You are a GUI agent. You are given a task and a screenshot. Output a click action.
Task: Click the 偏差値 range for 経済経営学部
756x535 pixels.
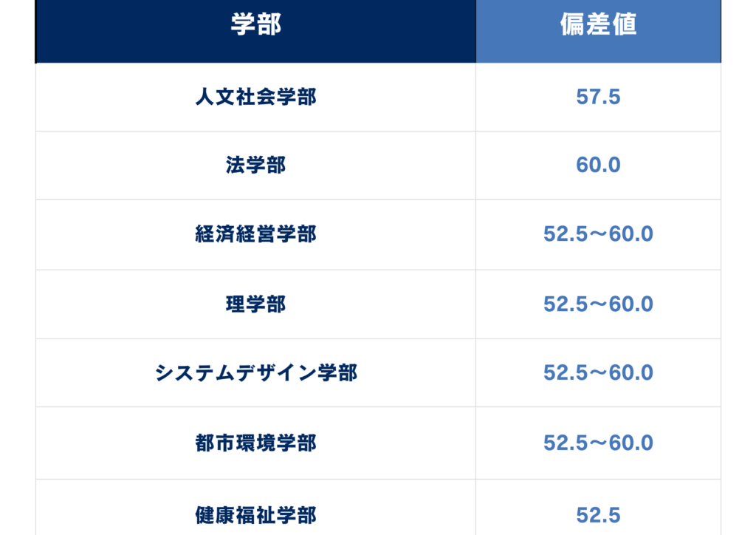point(598,234)
